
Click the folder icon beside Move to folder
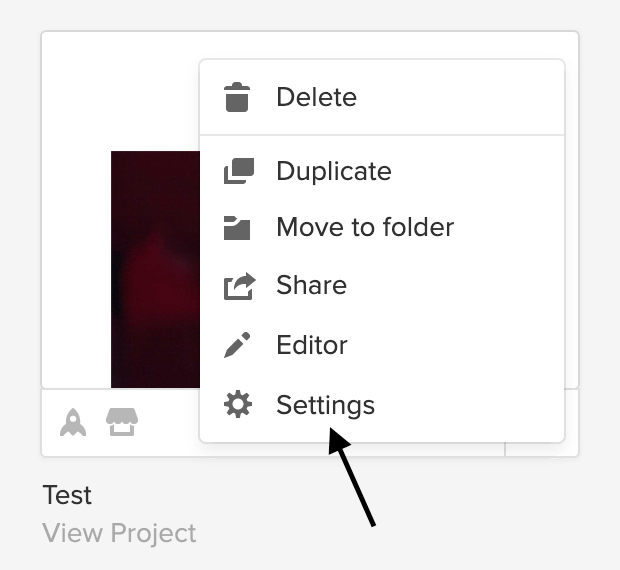point(237,228)
